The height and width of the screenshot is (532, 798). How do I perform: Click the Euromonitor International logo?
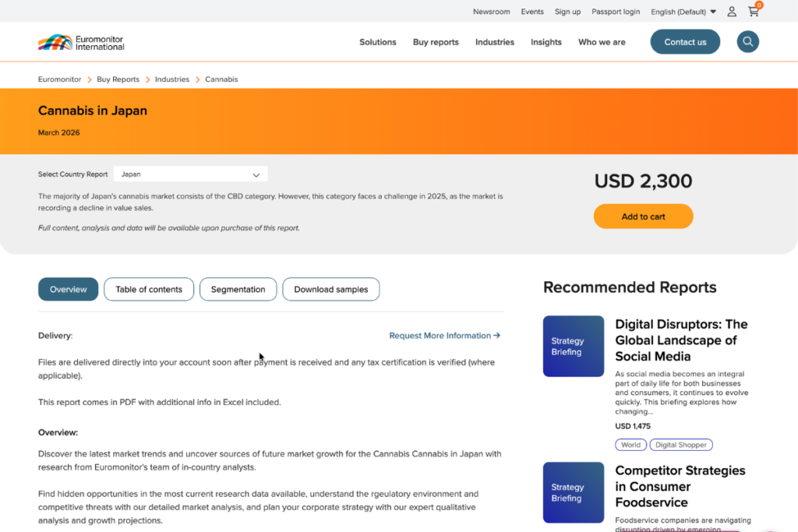[81, 42]
